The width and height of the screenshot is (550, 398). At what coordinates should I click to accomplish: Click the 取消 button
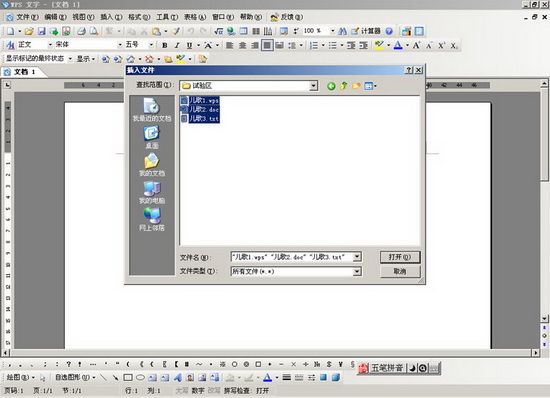pos(400,271)
